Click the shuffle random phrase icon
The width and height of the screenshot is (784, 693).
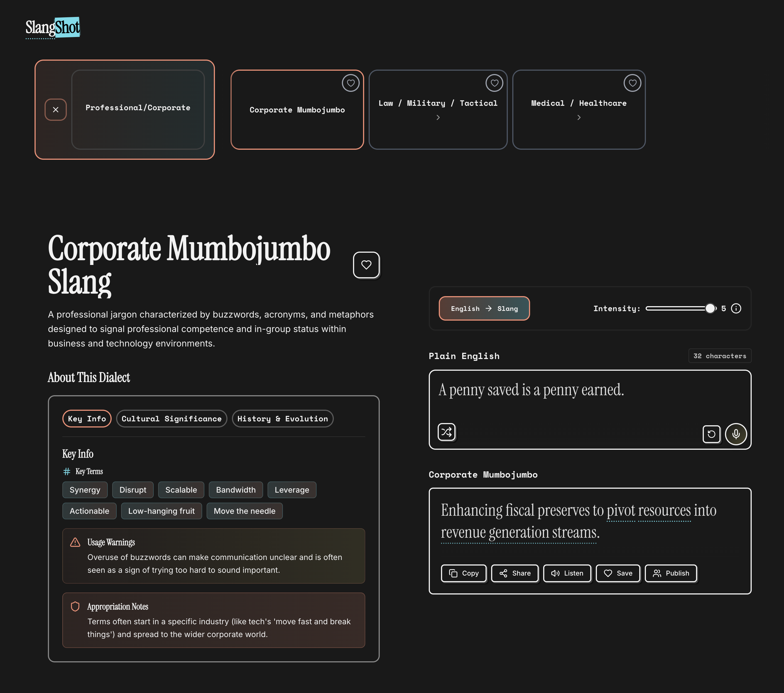pos(447,432)
